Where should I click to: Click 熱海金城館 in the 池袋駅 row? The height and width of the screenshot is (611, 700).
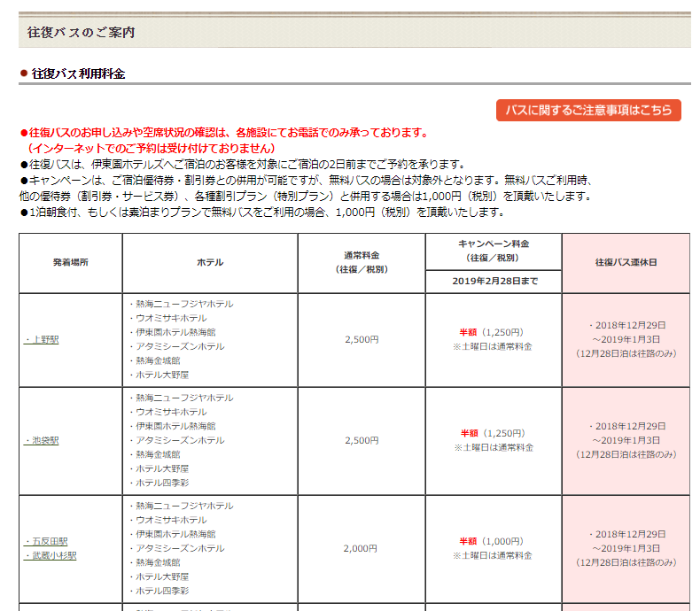click(x=155, y=454)
